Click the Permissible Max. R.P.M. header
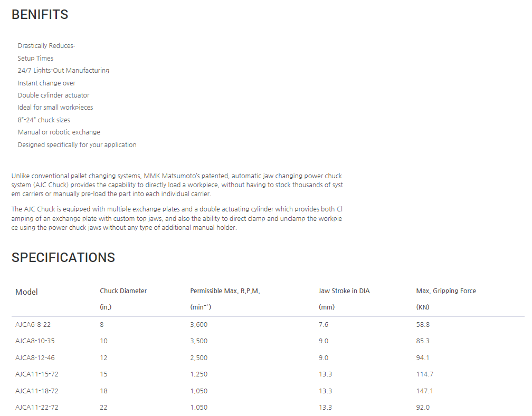Image resolution: width=532 pixels, height=416 pixels. tap(225, 291)
